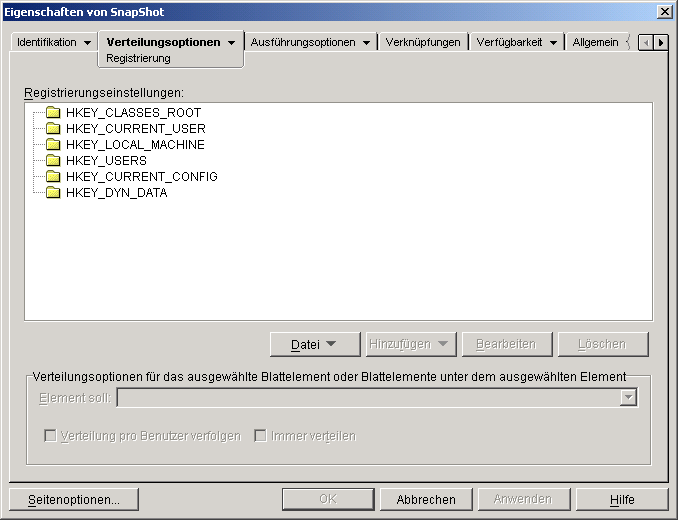This screenshot has height=520, width=678.
Task: Select HKEY_CLASSES_ROOT text in the tree
Action: [133, 113]
